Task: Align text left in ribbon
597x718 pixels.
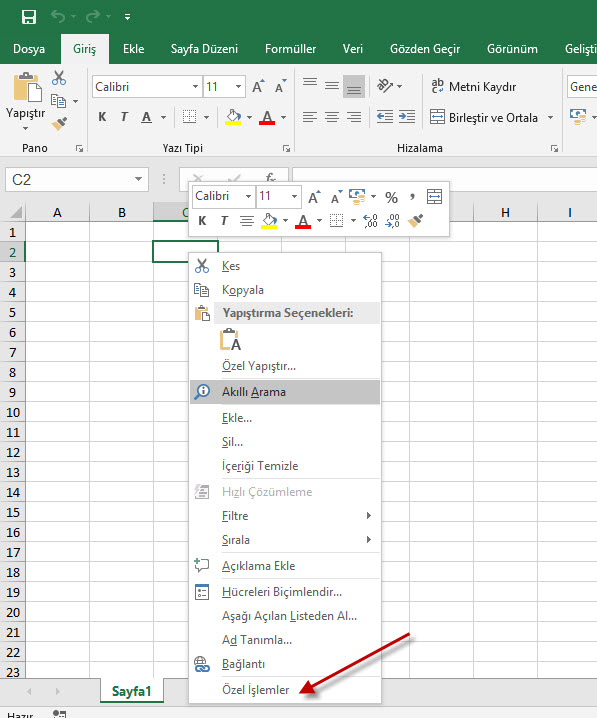Action: pyautogui.click(x=310, y=117)
